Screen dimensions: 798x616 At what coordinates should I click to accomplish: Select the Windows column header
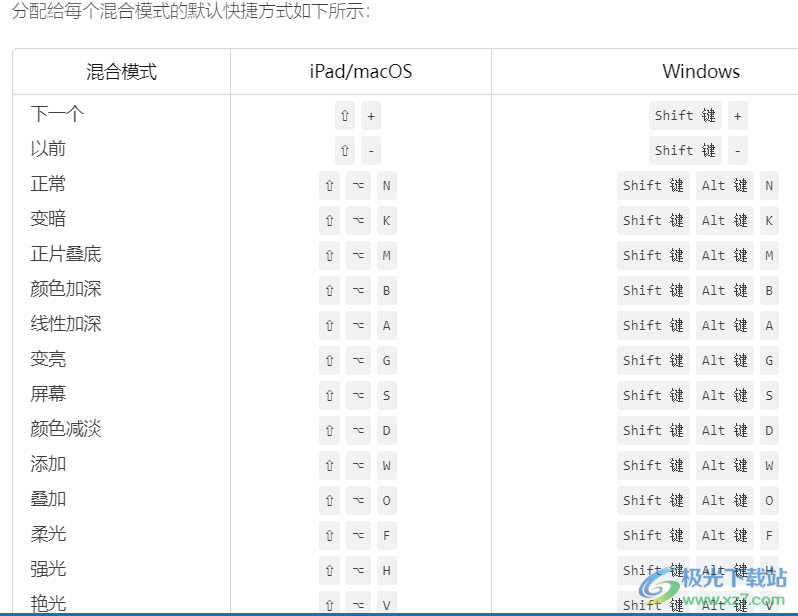coord(700,72)
